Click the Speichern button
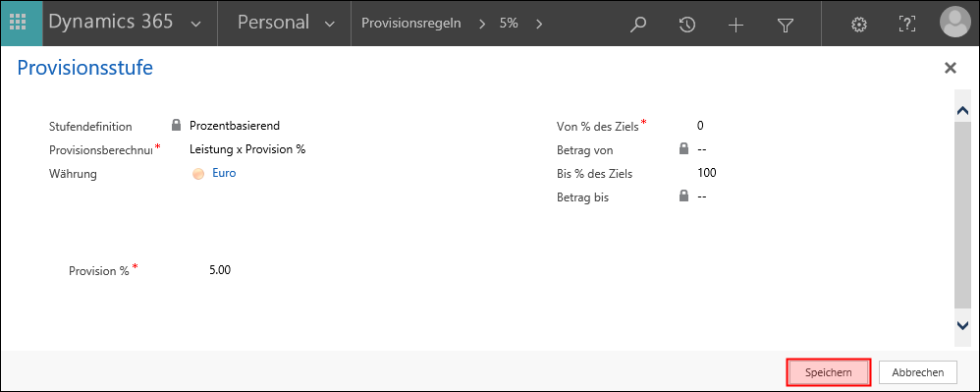This screenshot has width=980, height=392. 828,372
